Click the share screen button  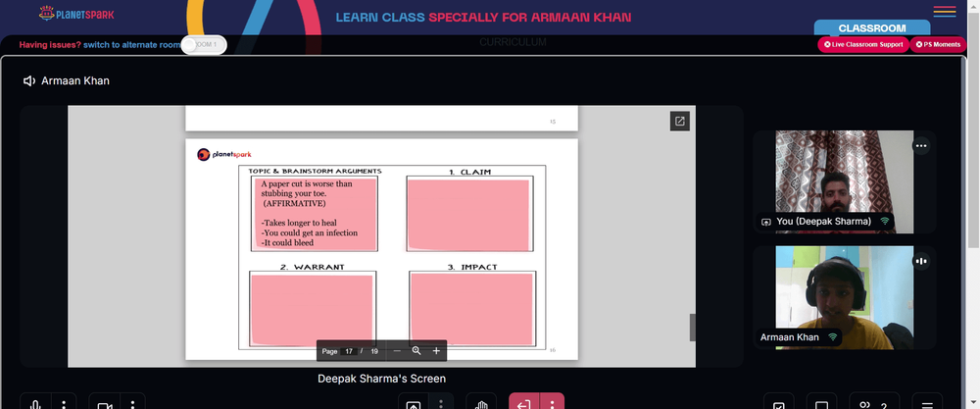tap(414, 403)
